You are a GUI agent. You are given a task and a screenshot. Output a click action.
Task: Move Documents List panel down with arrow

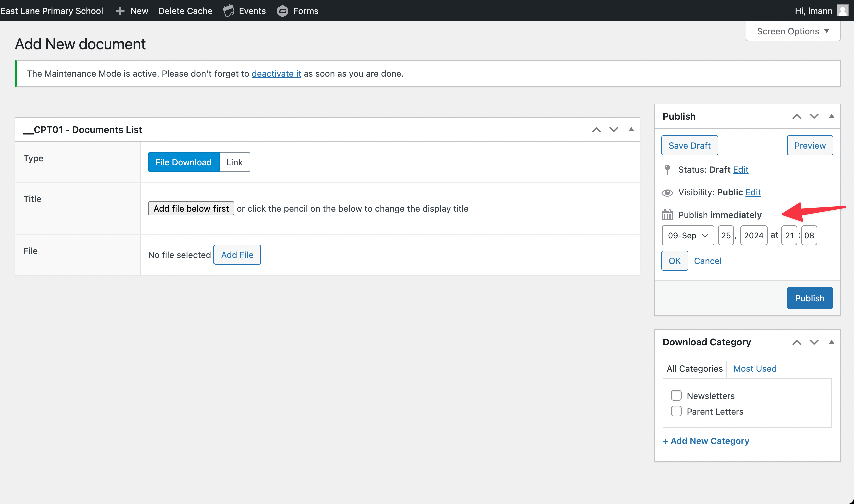[613, 130]
